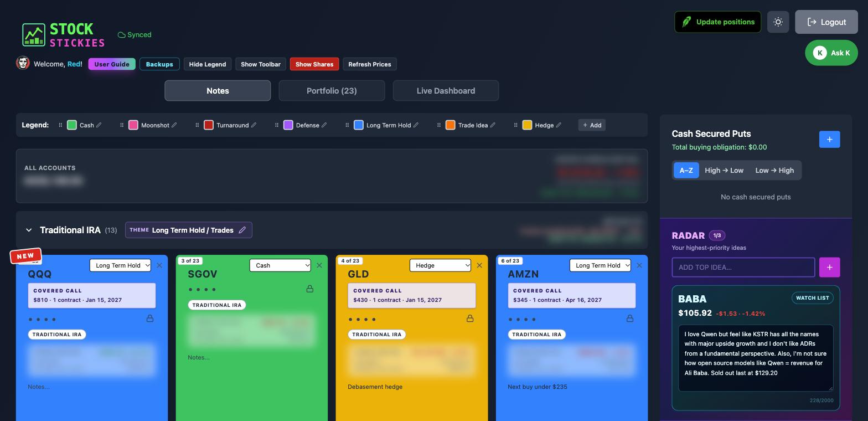Click the Hide Legend toggle button
This screenshot has width=868, height=421.
(208, 64)
